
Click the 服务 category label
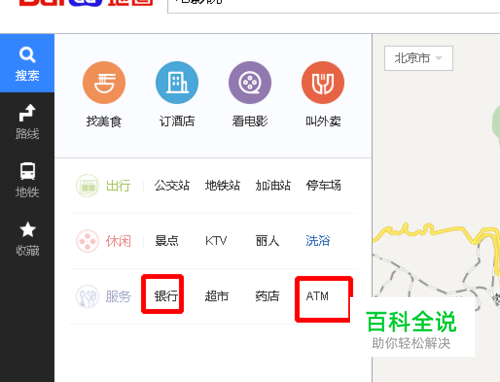(x=118, y=296)
